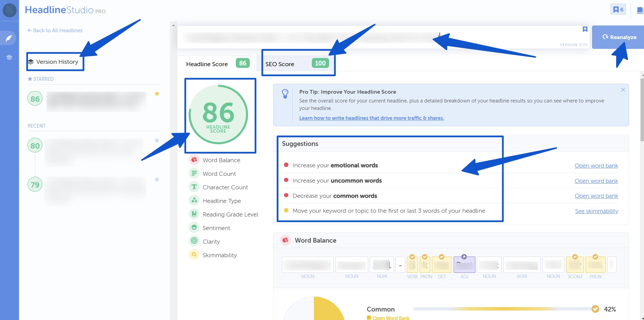
Task: Open word bank for uncommon words
Action: tap(596, 181)
